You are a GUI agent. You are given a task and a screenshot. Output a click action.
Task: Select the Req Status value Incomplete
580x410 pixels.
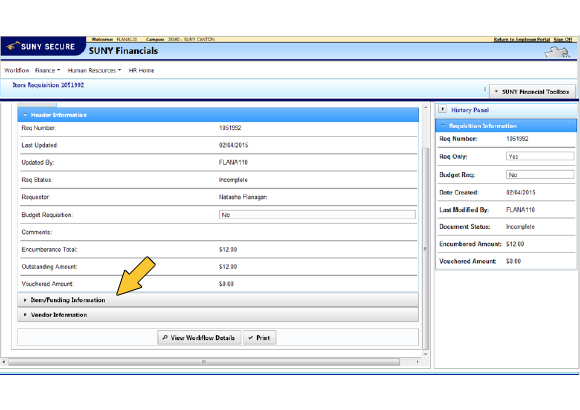point(233,180)
